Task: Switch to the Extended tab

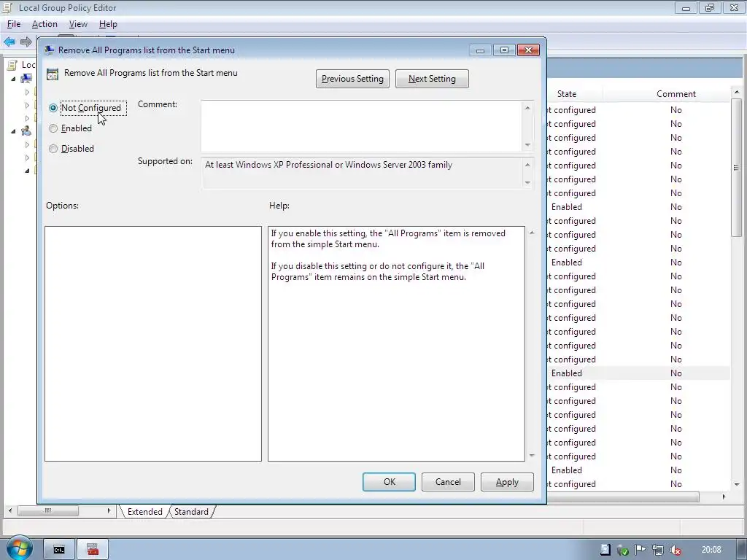Action: (x=145, y=511)
